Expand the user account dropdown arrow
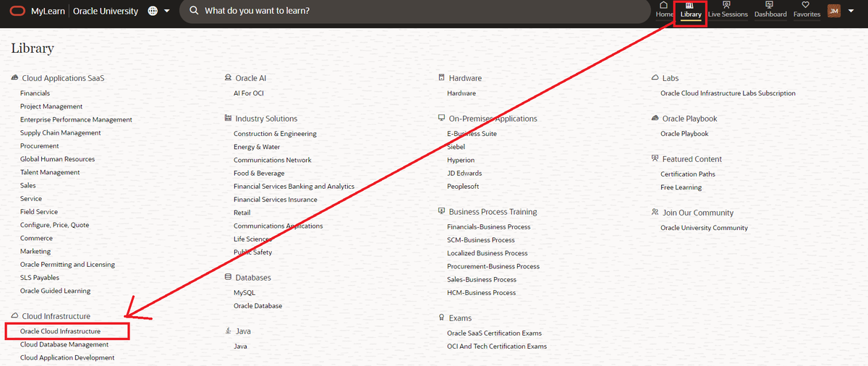Viewport: 868px width, 366px height. pyautogui.click(x=850, y=12)
